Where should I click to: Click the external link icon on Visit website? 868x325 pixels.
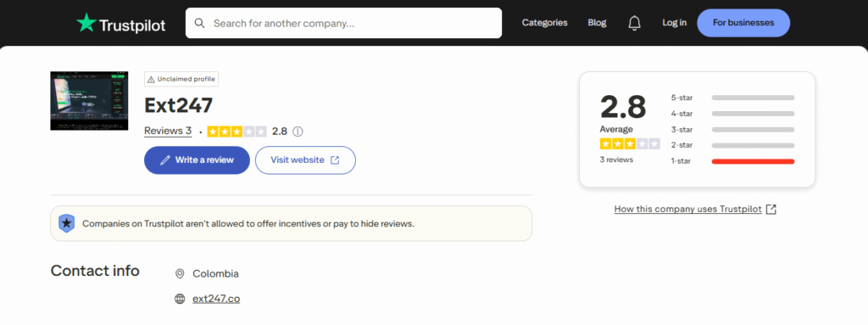pyautogui.click(x=334, y=160)
